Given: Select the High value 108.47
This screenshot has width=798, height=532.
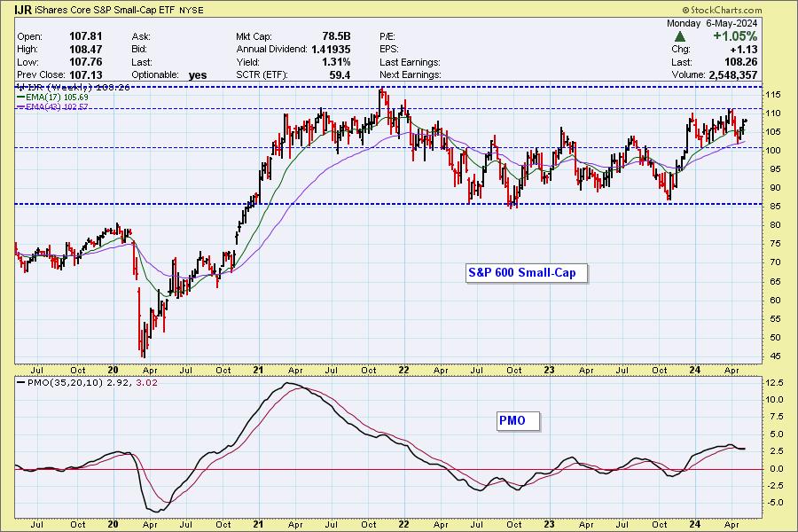Looking at the screenshot, I should coord(85,50).
